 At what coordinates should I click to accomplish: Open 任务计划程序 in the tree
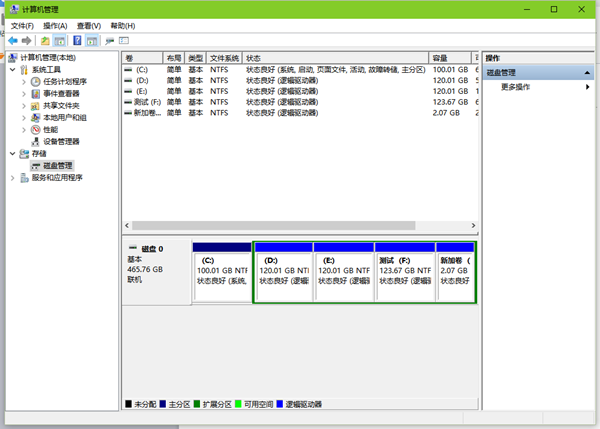point(64,81)
